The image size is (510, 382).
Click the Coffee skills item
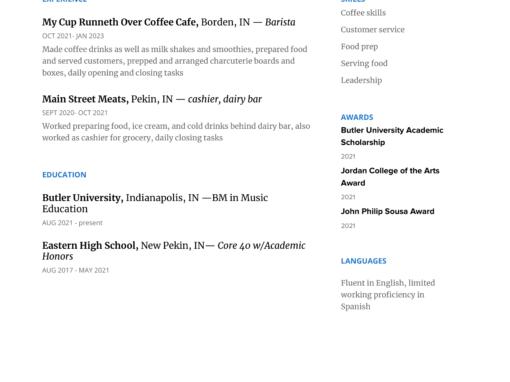363,13
